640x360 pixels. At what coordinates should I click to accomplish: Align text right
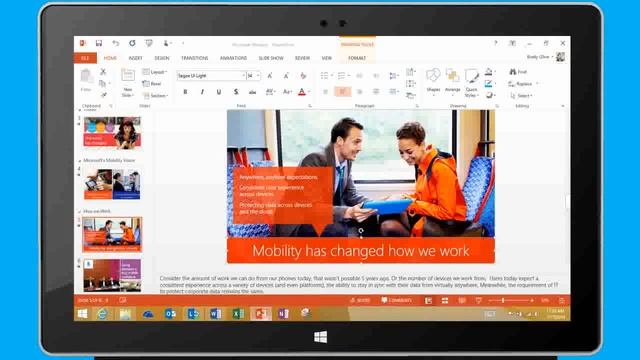pyautogui.click(x=360, y=92)
